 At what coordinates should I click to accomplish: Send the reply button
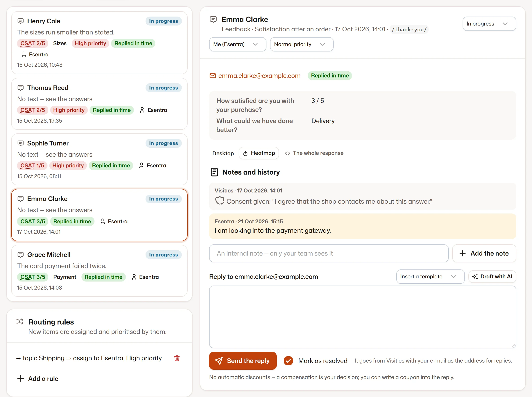click(243, 361)
